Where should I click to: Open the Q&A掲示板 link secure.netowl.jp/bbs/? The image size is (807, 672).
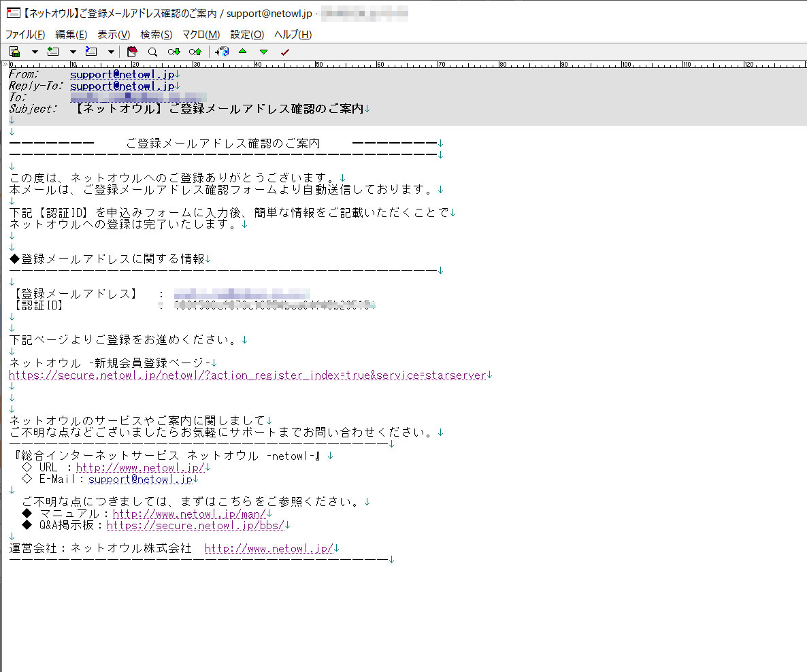point(195,525)
